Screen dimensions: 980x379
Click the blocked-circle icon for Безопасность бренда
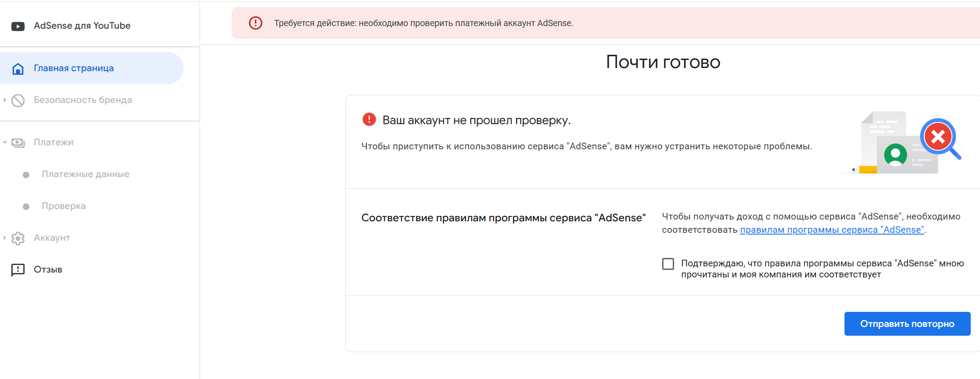18,100
